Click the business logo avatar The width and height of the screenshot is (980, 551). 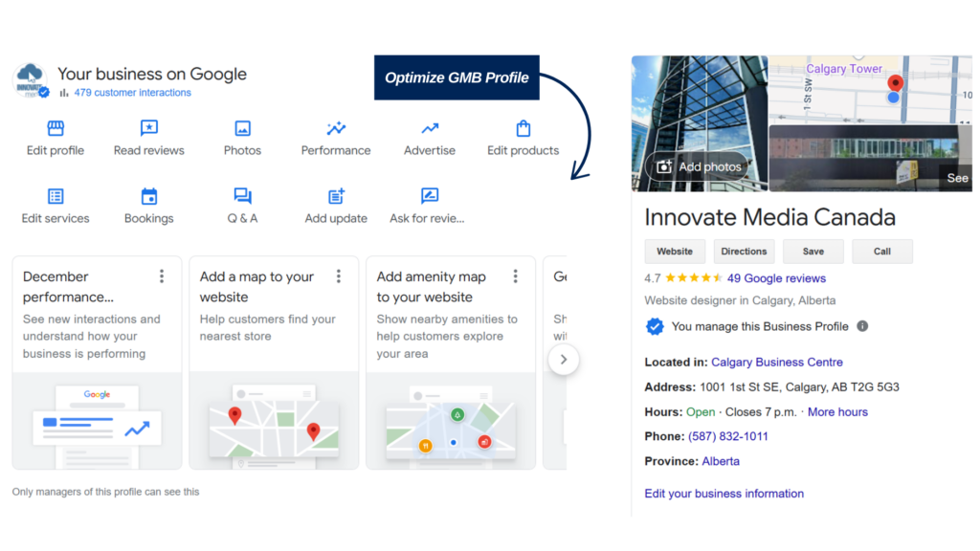tap(30, 80)
